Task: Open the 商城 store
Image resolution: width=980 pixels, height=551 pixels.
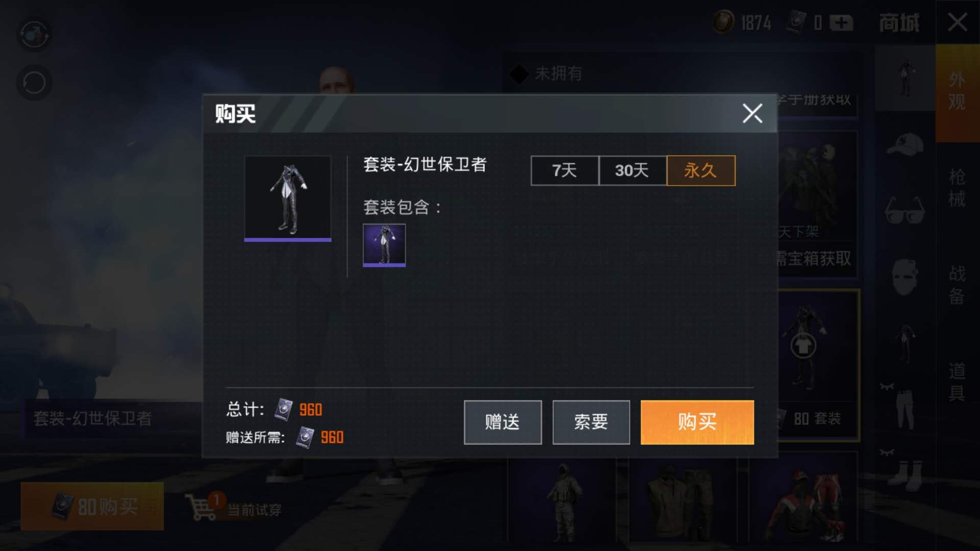Action: click(x=899, y=23)
